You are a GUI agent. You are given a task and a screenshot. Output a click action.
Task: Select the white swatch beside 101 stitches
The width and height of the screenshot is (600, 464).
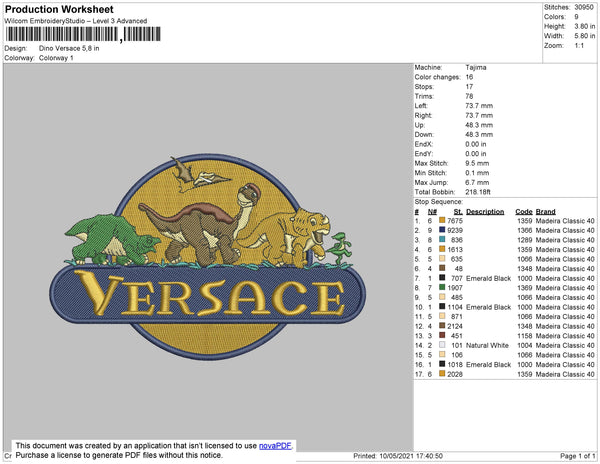click(x=442, y=345)
